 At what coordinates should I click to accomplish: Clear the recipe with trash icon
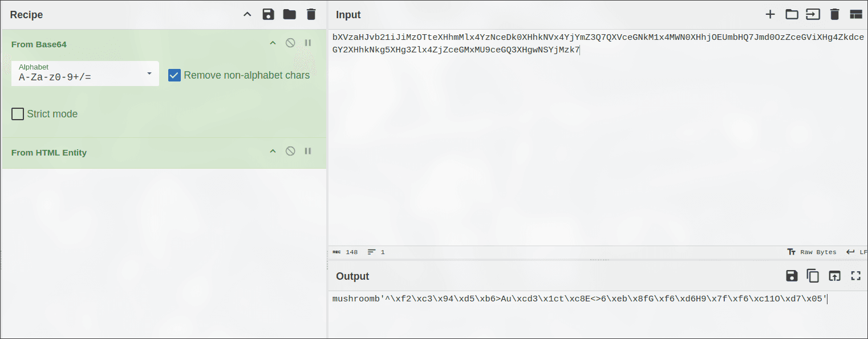[311, 14]
